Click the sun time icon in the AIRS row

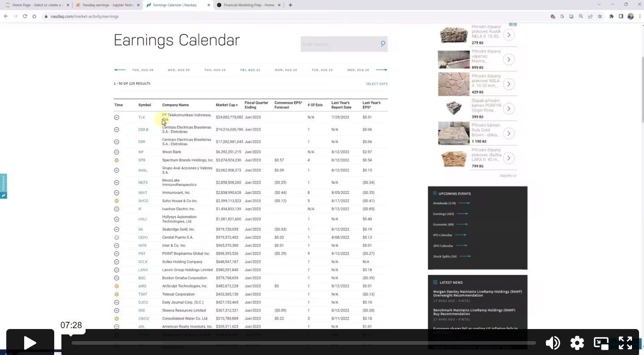(117, 286)
